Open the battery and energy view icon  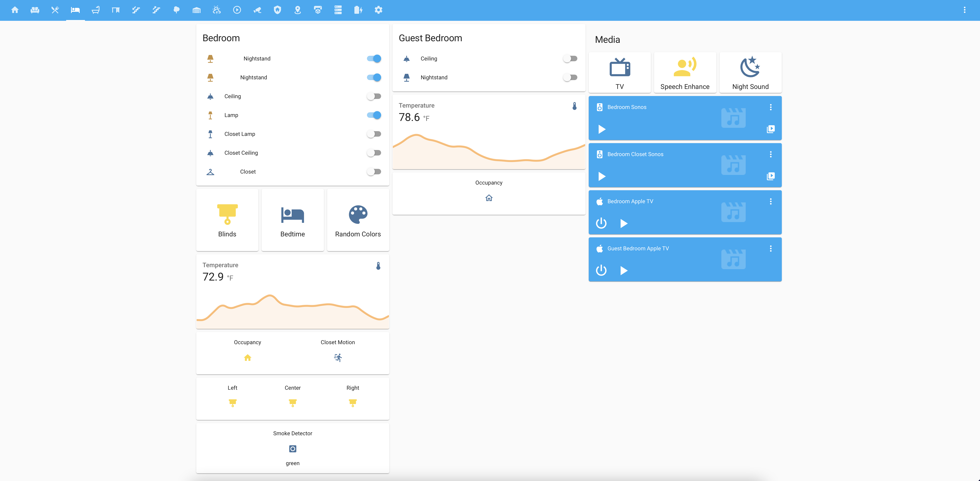point(358,10)
